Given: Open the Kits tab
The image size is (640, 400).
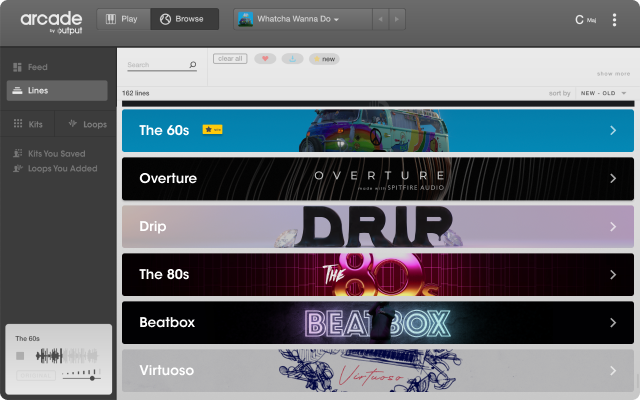Looking at the screenshot, I should coord(28,124).
